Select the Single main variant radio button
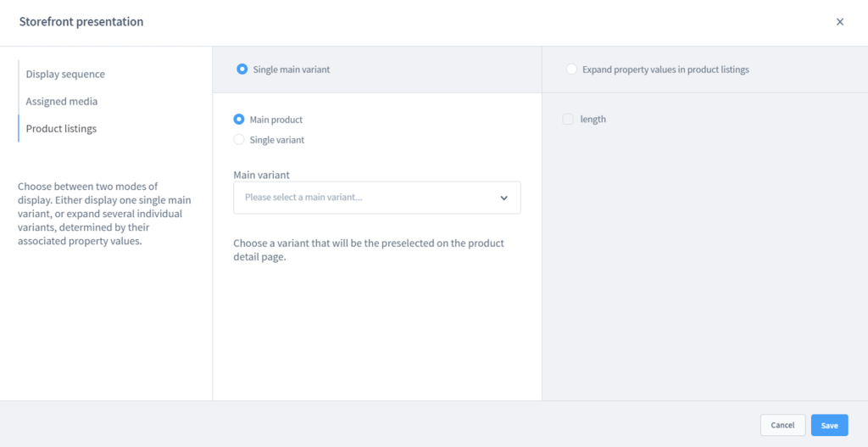The width and height of the screenshot is (868, 447). [x=242, y=70]
